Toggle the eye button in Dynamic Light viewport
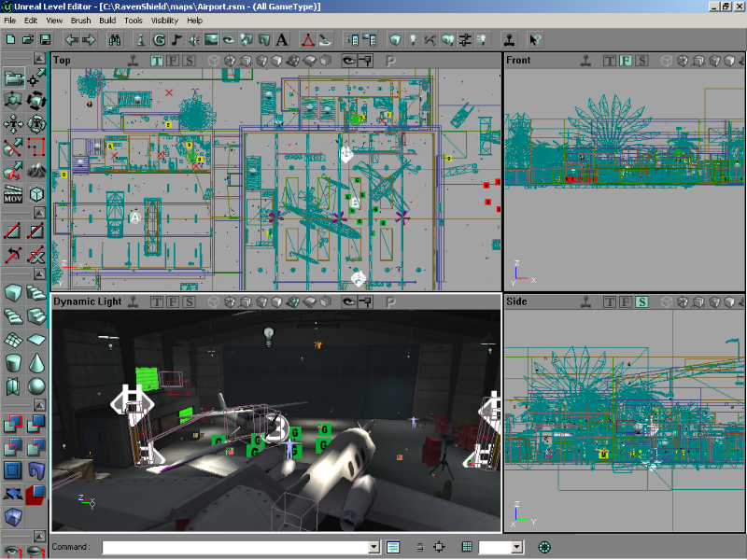The image size is (747, 560). click(349, 301)
